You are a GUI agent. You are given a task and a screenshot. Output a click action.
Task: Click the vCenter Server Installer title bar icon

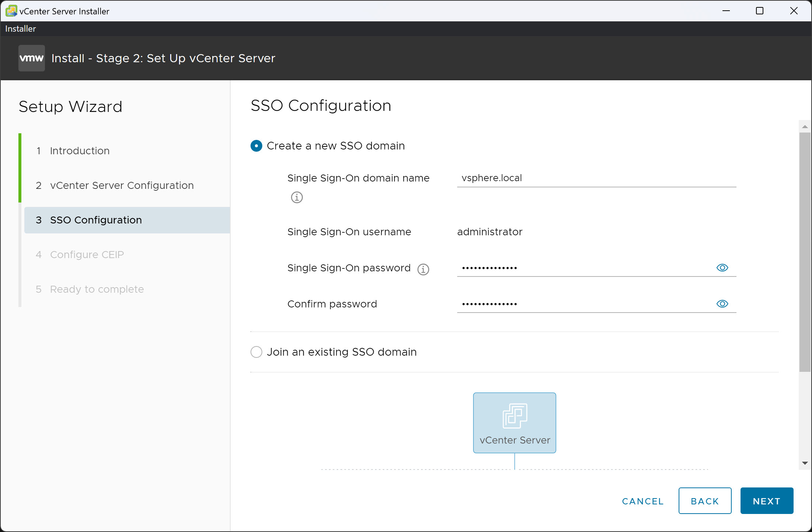[11, 11]
